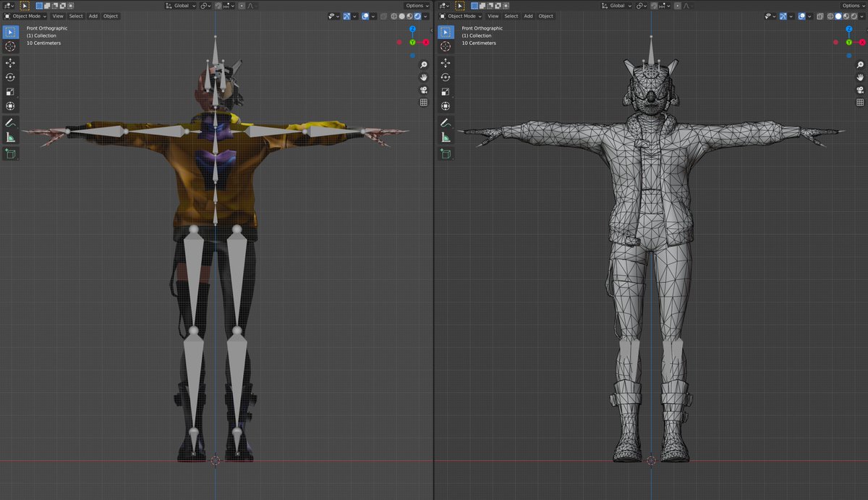Image resolution: width=868 pixels, height=500 pixels.
Task: Toggle camera view in left viewport
Action: point(424,90)
